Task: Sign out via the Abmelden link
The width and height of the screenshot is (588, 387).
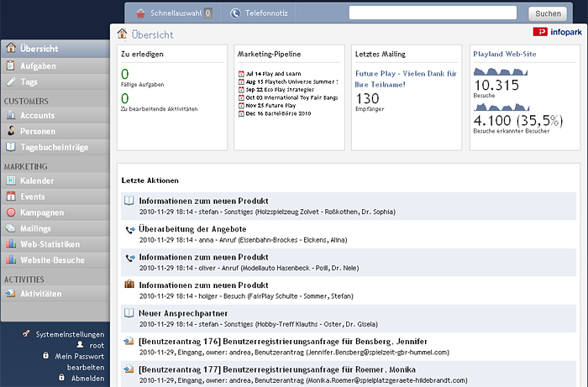Action: tap(87, 379)
